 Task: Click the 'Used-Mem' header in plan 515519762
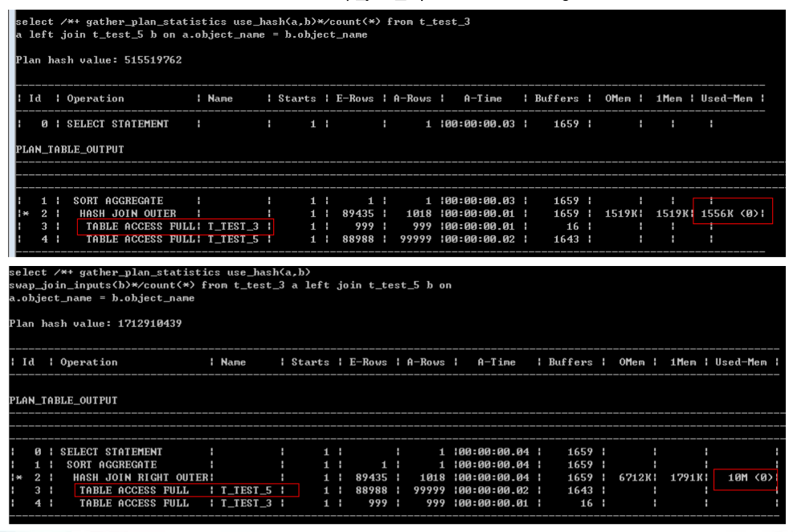(726, 99)
